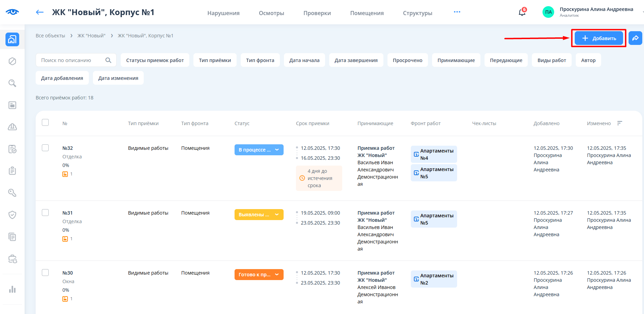
Task: Switch to the Нарушения tab
Action: [x=223, y=13]
